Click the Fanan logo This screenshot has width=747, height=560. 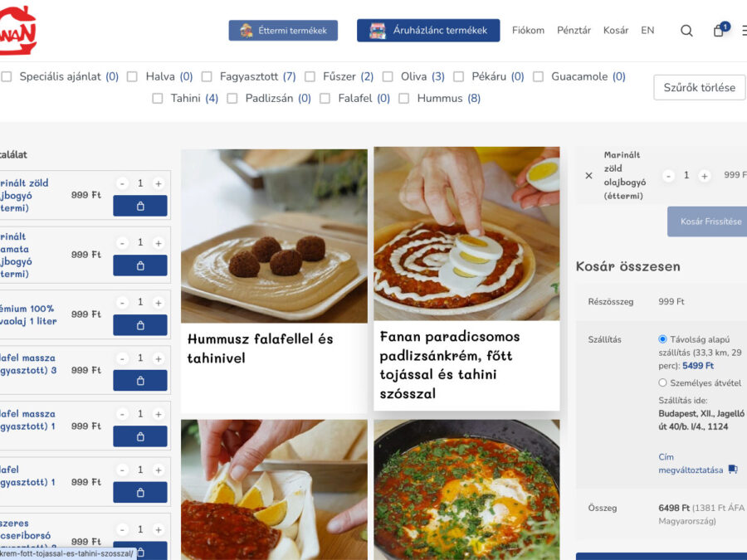(17, 31)
